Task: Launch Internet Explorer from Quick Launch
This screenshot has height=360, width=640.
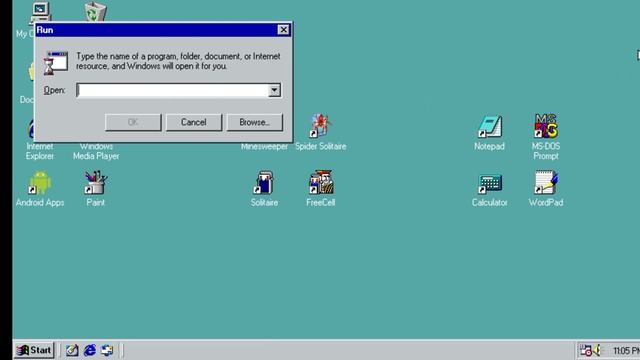Action: pos(90,350)
